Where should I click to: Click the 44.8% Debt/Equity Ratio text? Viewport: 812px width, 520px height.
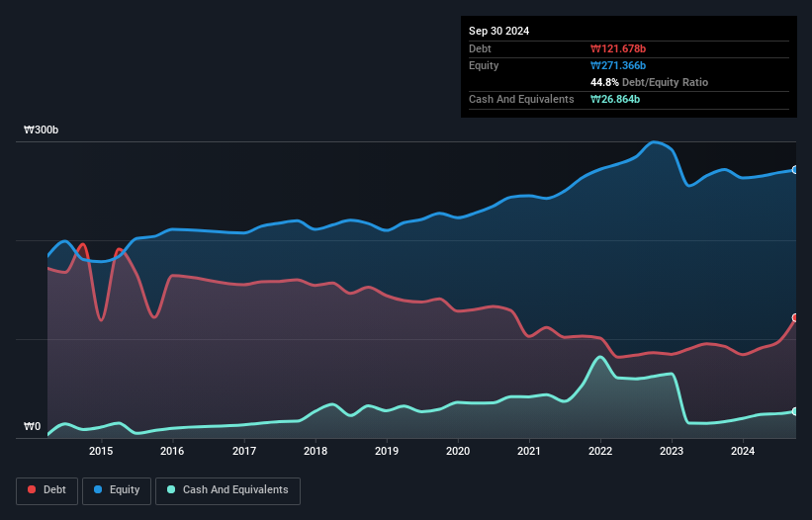click(649, 82)
